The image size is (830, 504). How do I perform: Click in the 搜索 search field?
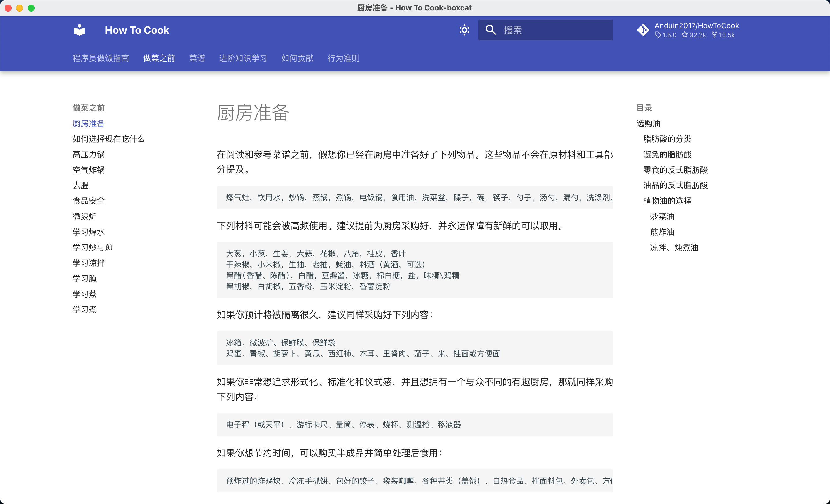pyautogui.click(x=545, y=30)
